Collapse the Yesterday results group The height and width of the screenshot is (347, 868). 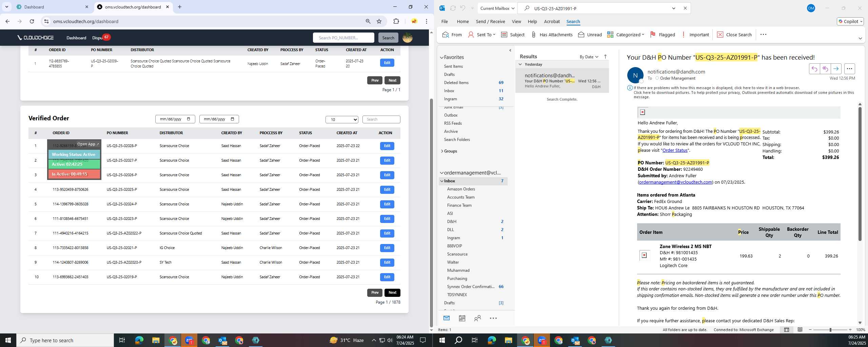point(520,64)
